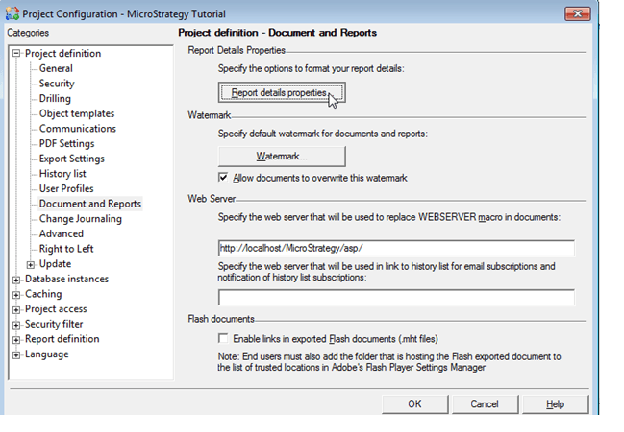This screenshot has height=432, width=624.
Task: Toggle 'Allow documents to overwrite this watermark'
Action: click(x=224, y=178)
